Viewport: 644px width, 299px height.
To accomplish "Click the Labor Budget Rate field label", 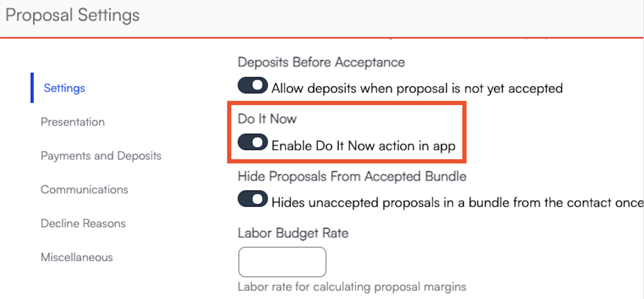I will (x=293, y=233).
